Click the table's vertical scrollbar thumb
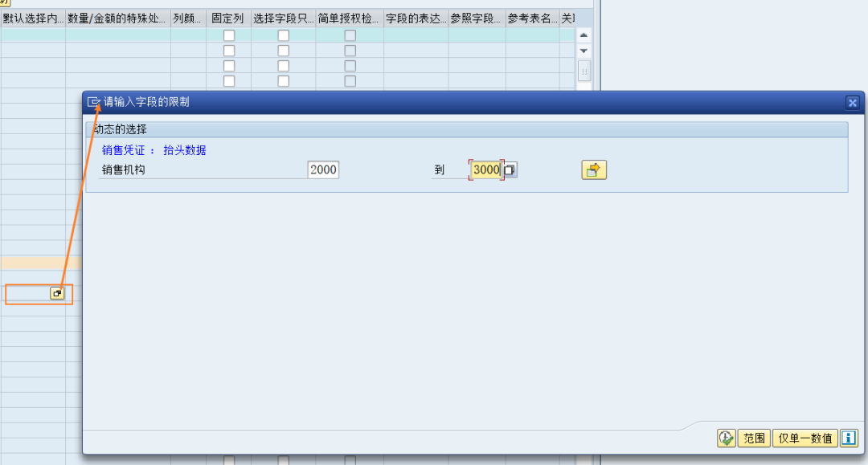This screenshot has height=465, width=868. (x=583, y=71)
